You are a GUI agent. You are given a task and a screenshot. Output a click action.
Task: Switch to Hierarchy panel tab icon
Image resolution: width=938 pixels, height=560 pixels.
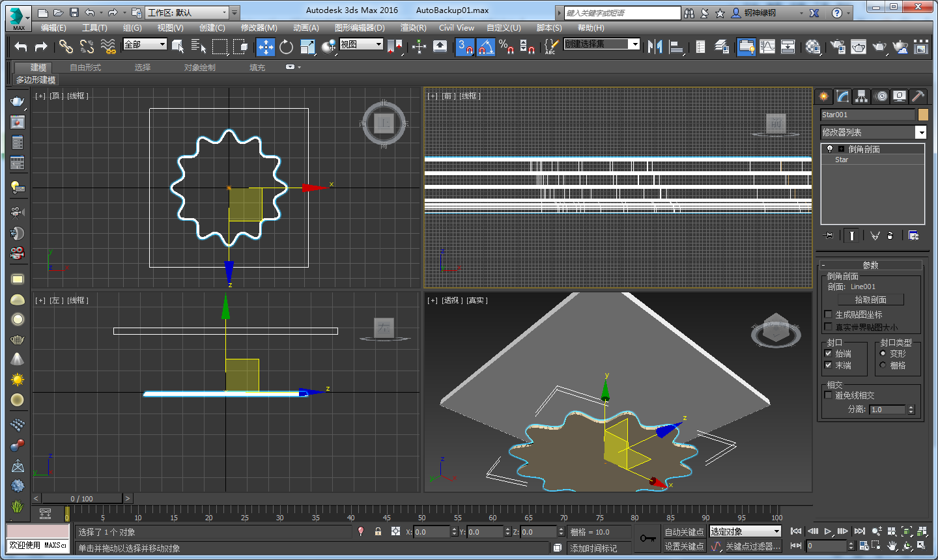click(862, 96)
